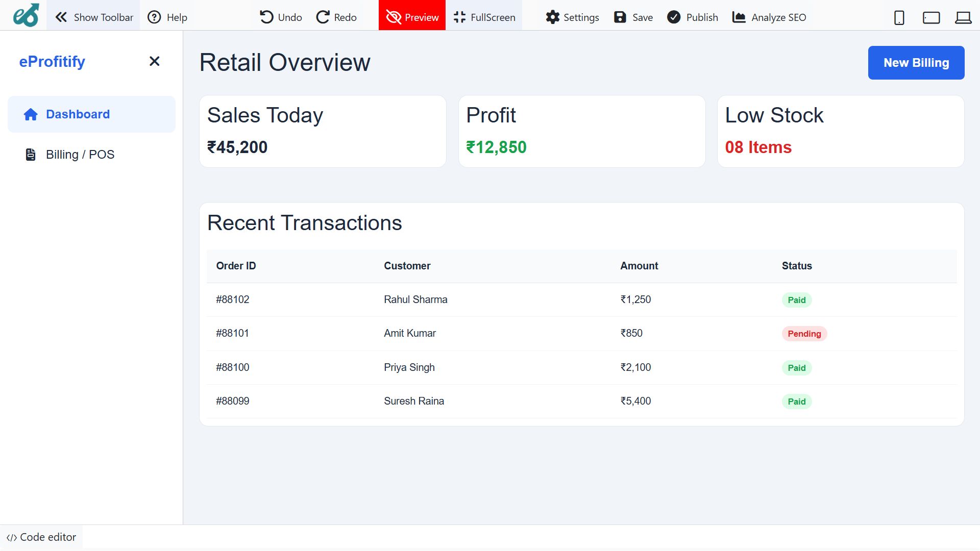This screenshot has height=551, width=980.
Task: Click the New Billing button
Action: [x=916, y=63]
